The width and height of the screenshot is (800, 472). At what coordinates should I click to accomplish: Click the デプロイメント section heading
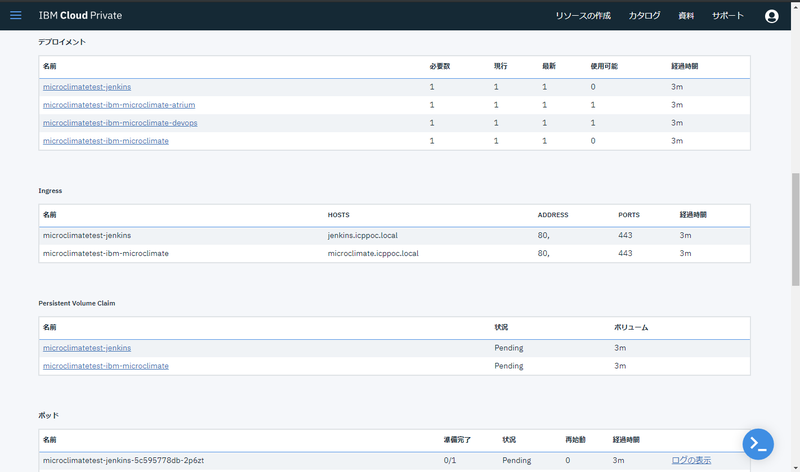pos(62,42)
